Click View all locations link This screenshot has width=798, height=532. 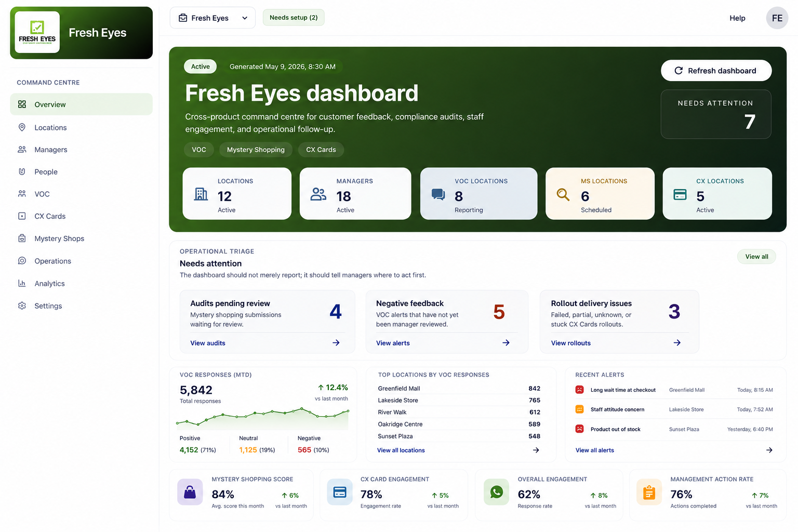pos(401,450)
